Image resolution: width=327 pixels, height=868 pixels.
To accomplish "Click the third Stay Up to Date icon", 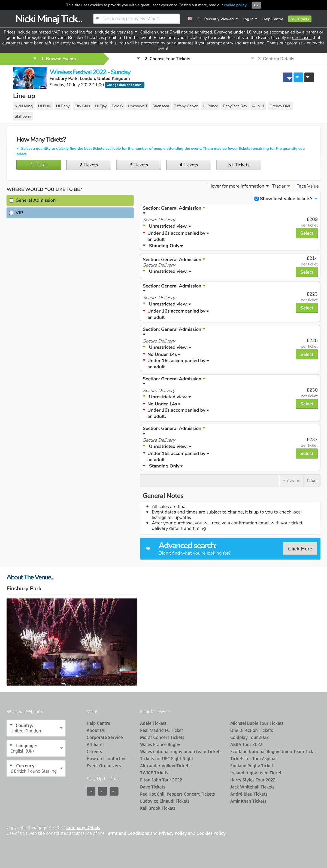I will [114, 791].
